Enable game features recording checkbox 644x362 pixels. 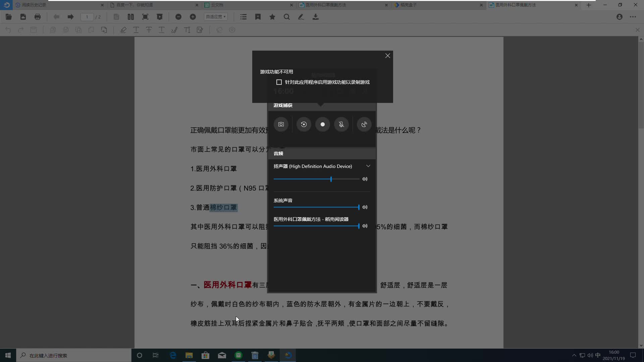pyautogui.click(x=279, y=82)
